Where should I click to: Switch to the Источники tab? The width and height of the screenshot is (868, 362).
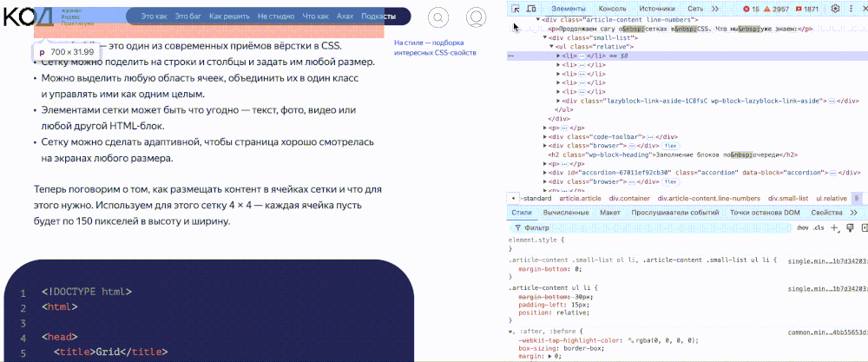pyautogui.click(x=656, y=9)
